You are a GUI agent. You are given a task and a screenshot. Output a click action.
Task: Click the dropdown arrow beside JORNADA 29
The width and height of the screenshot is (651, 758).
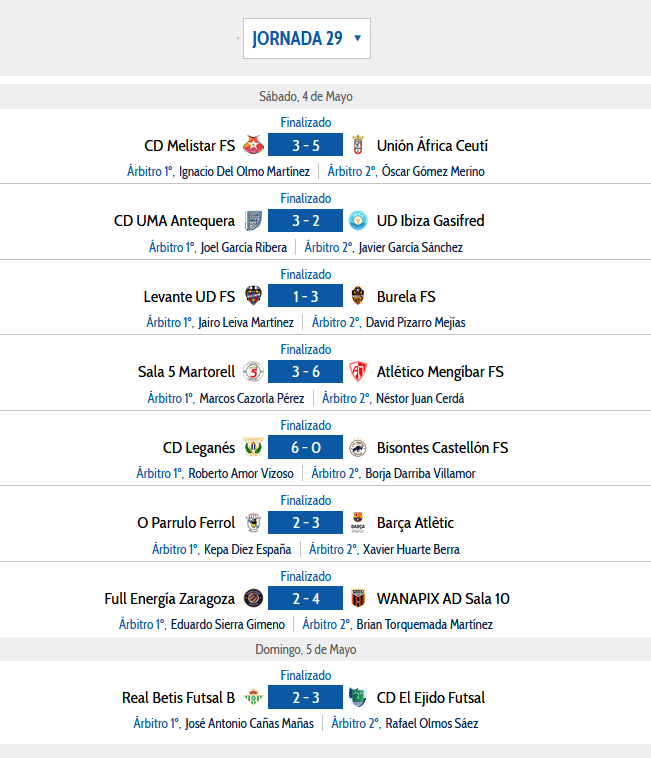[358, 38]
